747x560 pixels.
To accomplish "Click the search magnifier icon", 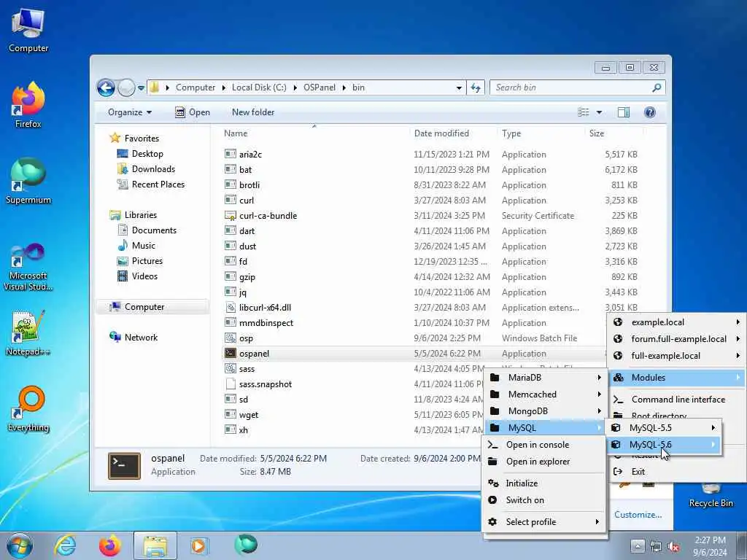I will coord(657,87).
